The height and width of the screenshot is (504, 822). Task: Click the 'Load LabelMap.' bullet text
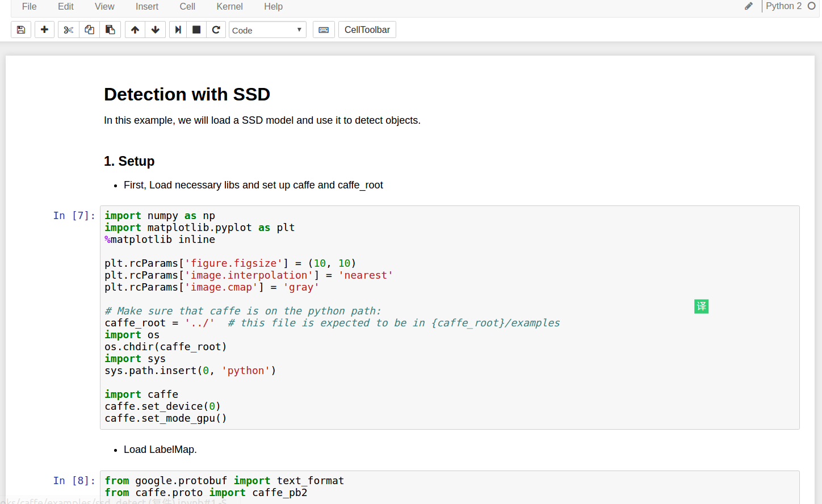point(160,450)
